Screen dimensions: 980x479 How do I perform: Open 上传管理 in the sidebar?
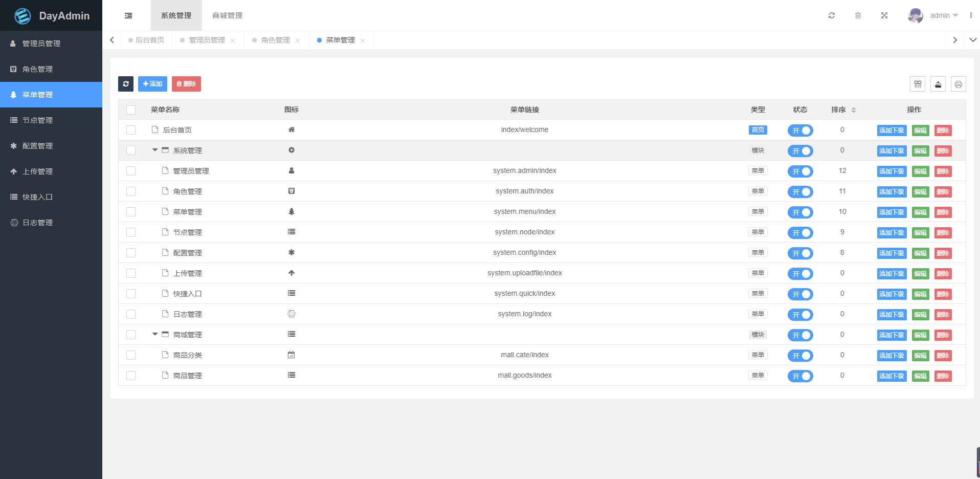(x=51, y=171)
